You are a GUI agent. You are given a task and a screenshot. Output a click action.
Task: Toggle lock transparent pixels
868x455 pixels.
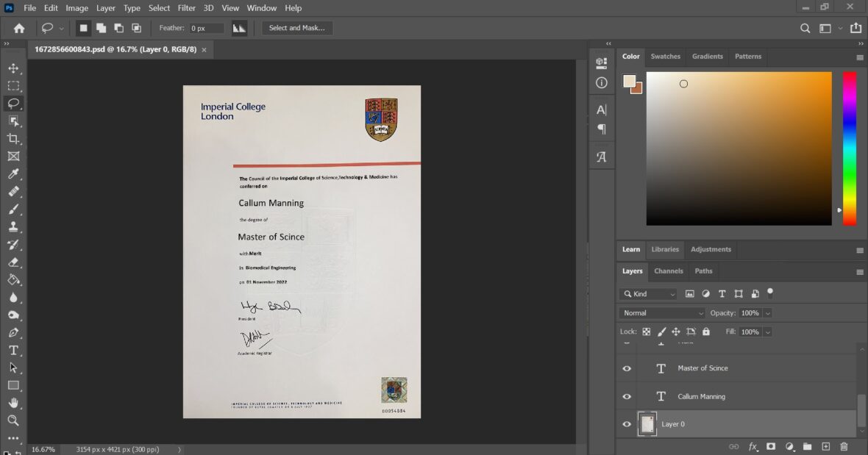646,332
